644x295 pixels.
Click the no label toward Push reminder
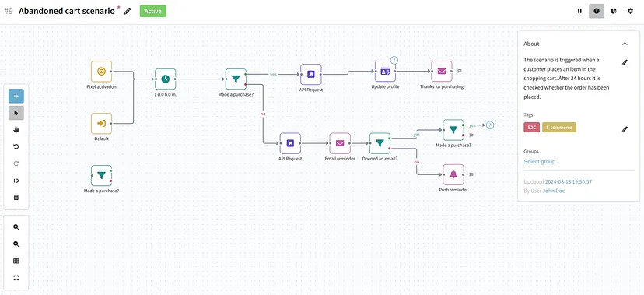416,161
